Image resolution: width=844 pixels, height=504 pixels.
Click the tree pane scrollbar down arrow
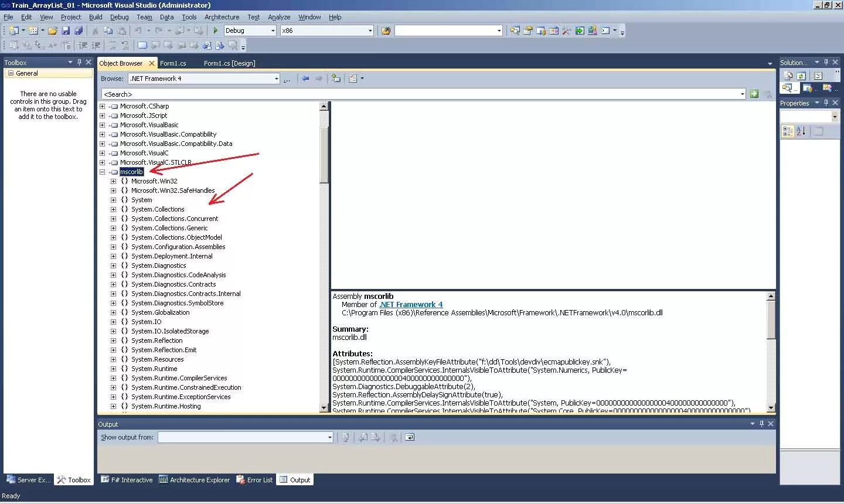pyautogui.click(x=324, y=408)
